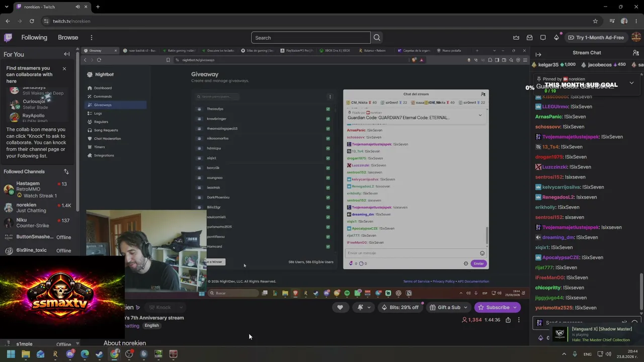Open Prime Loot crown icon
The width and height of the screenshot is (644, 362).
(x=516, y=38)
